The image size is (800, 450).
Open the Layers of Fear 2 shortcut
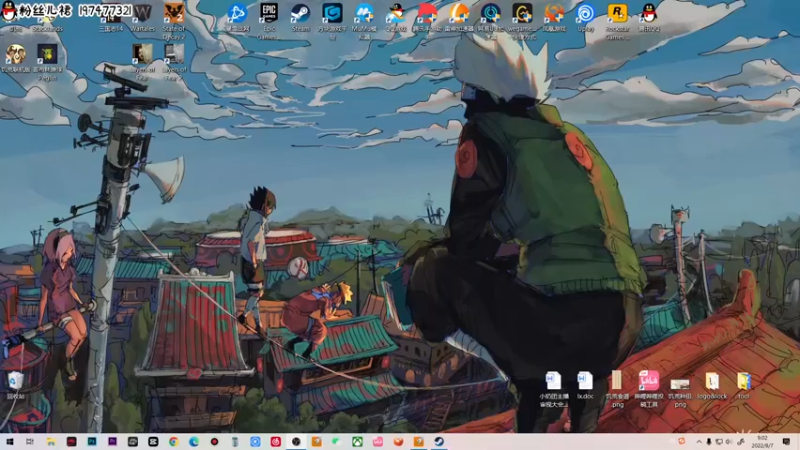(174, 61)
